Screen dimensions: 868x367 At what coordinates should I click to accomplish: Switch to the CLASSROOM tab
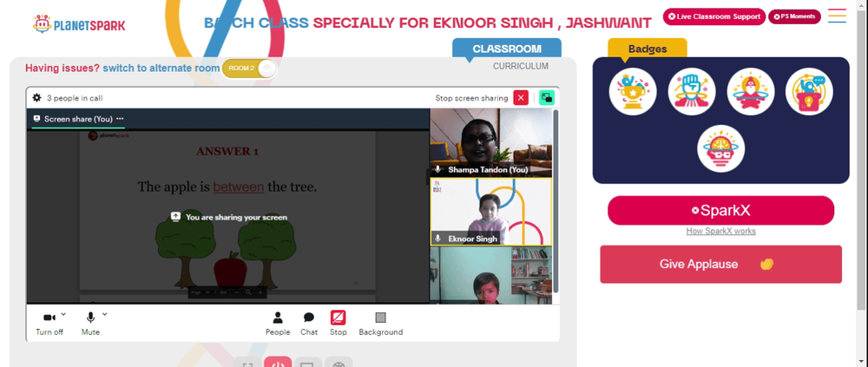point(507,49)
